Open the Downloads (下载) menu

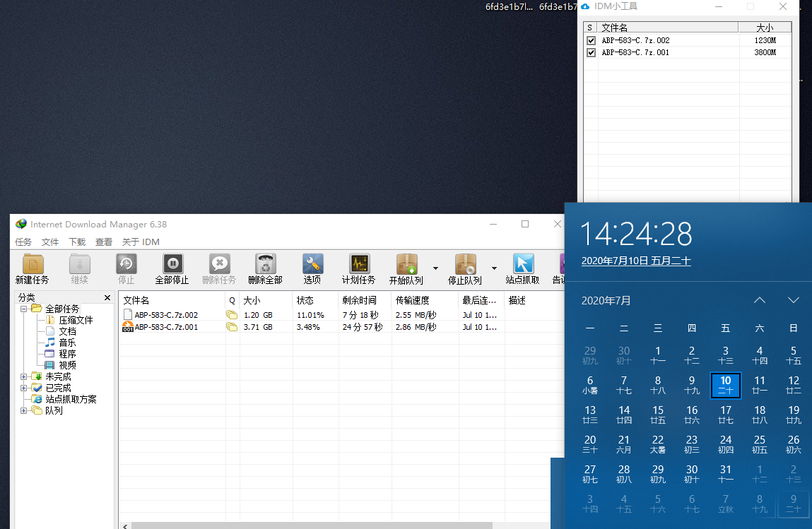(x=77, y=242)
